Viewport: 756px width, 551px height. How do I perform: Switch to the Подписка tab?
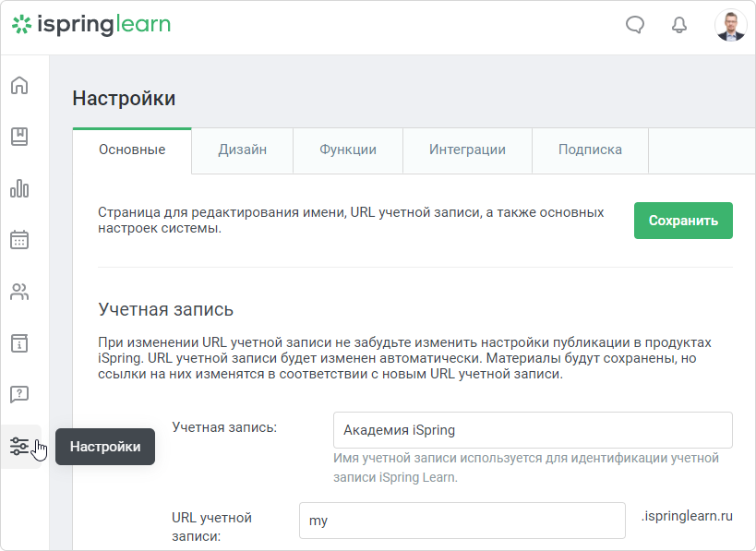coord(590,150)
